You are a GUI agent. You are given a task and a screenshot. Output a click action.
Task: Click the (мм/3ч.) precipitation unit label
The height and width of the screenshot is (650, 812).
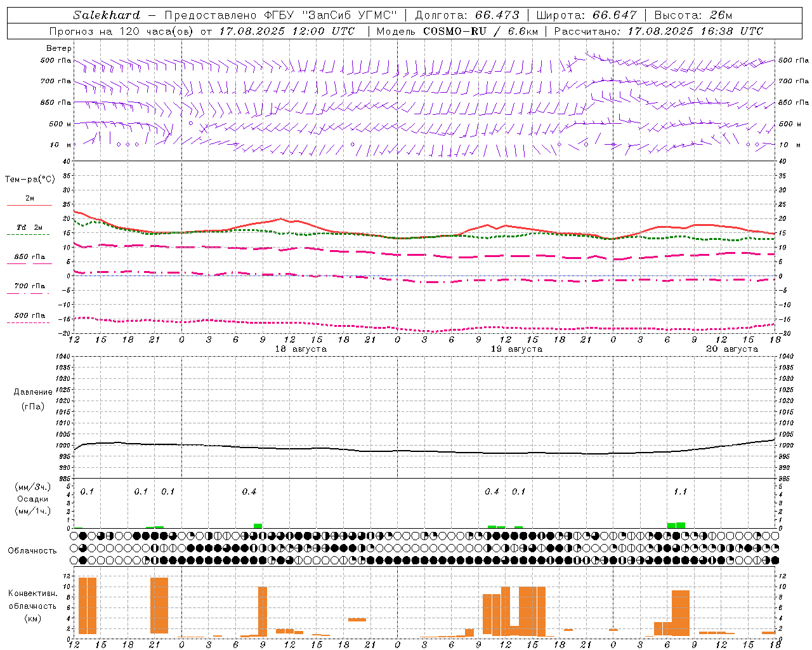pos(32,487)
